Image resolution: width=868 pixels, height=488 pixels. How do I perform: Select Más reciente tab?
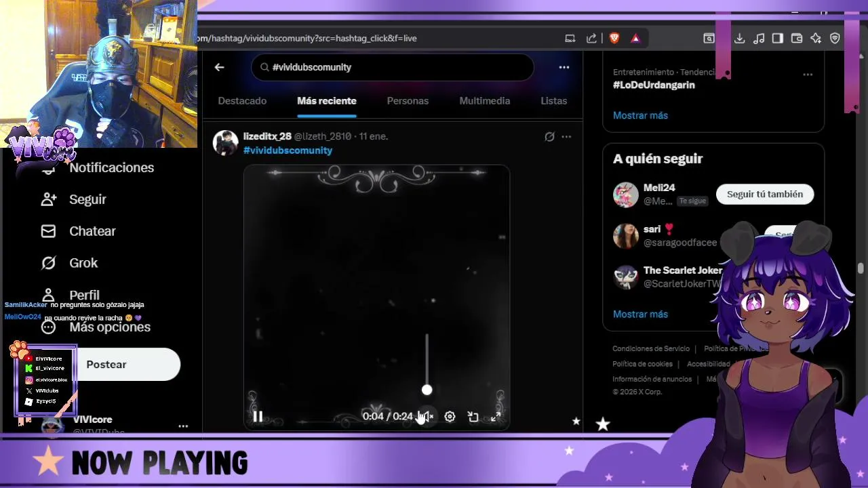[327, 100]
